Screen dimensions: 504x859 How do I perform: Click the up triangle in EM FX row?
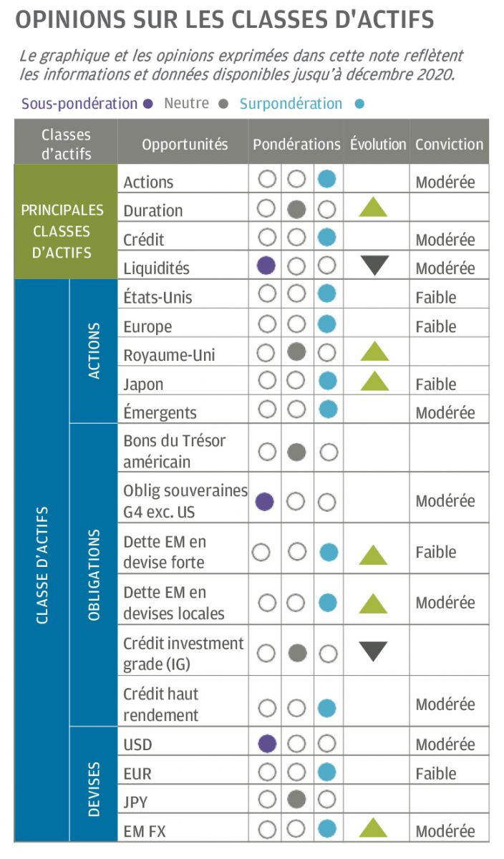[374, 829]
